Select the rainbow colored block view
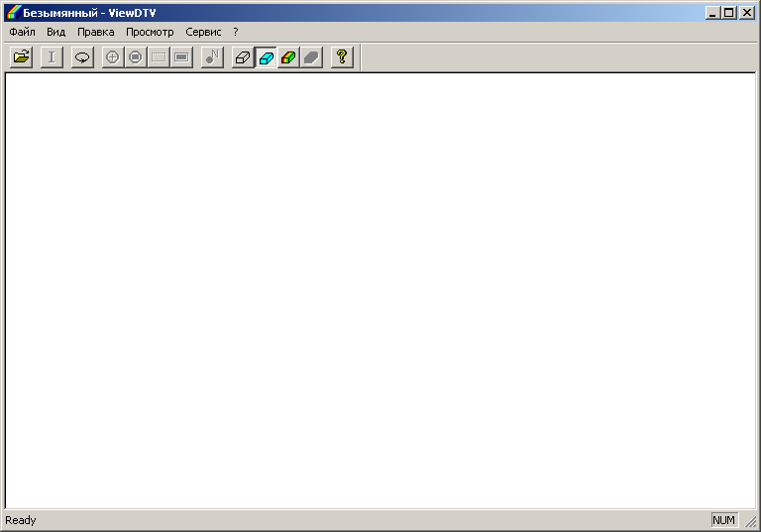 tap(288, 57)
